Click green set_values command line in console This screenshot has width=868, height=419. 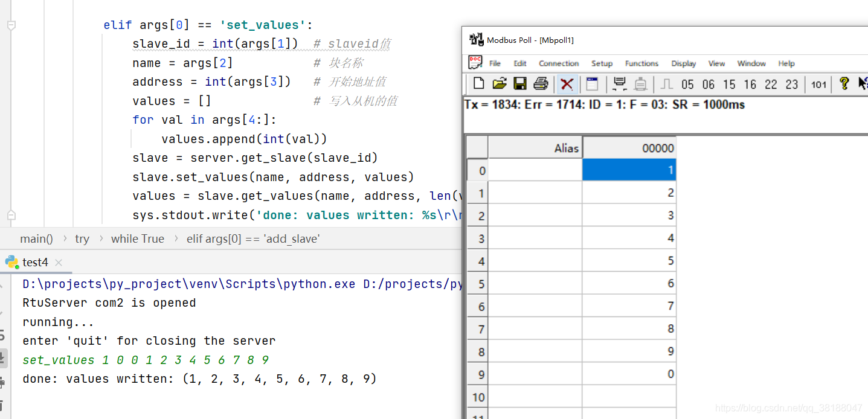click(x=146, y=360)
